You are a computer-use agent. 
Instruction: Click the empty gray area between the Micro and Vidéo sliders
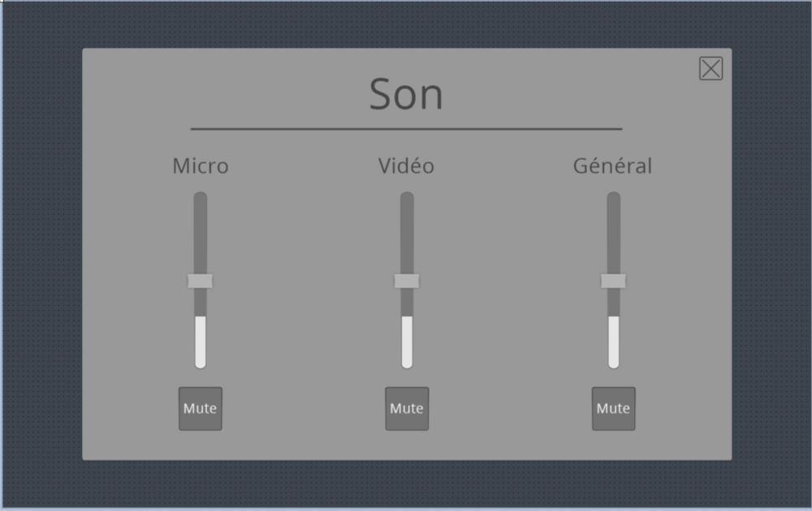pos(303,284)
